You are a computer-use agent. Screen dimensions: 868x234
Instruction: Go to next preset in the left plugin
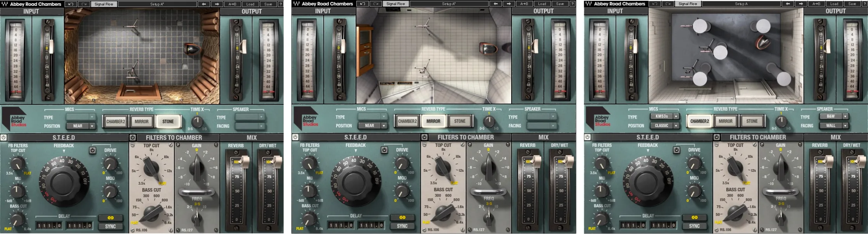point(217,4)
